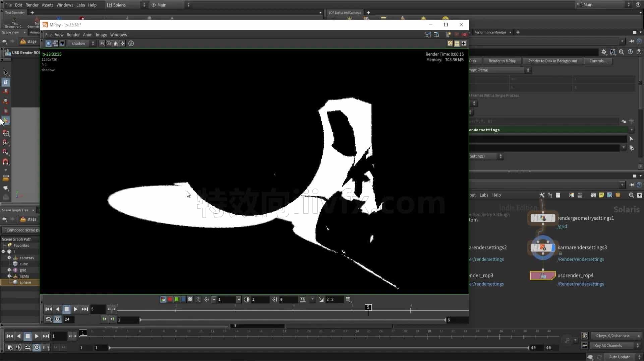
Task: Click MPlay gamma value field
Action: coord(334,299)
